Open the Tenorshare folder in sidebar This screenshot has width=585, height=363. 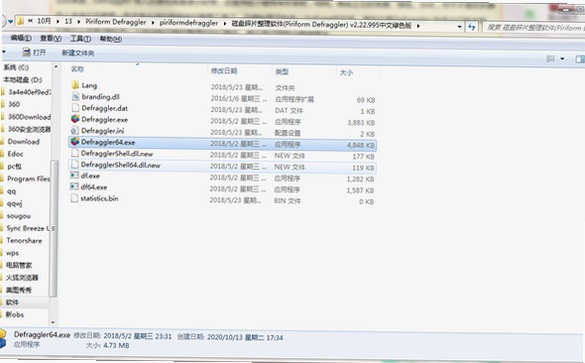tap(24, 241)
